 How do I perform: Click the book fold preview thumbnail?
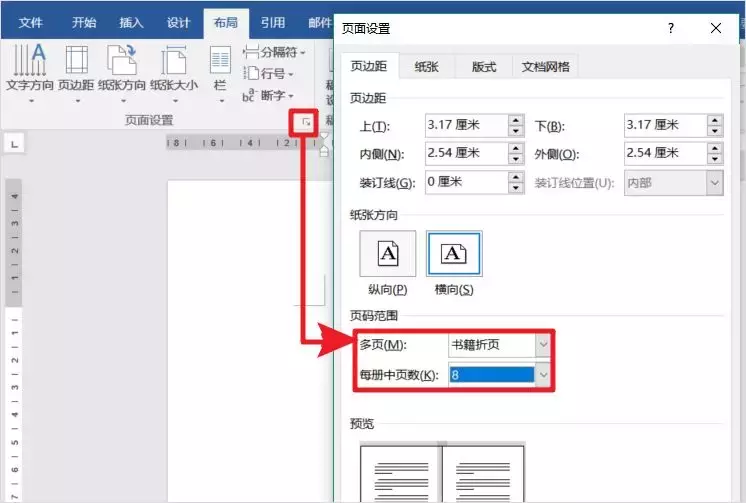442,472
